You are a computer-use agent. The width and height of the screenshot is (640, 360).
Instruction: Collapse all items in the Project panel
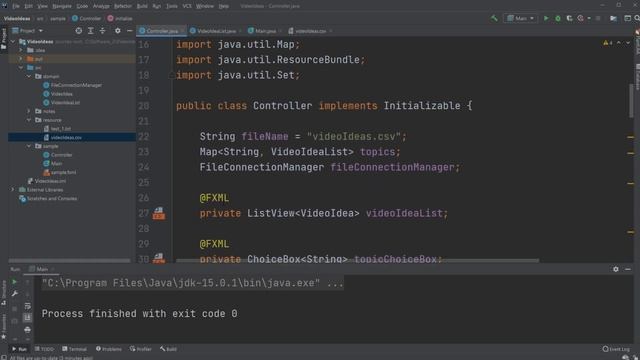point(102,31)
